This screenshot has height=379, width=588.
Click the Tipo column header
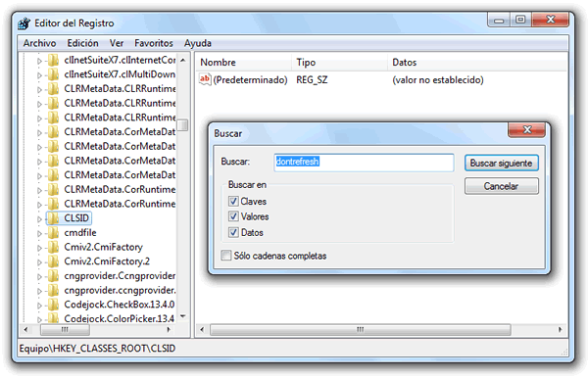coord(339,63)
